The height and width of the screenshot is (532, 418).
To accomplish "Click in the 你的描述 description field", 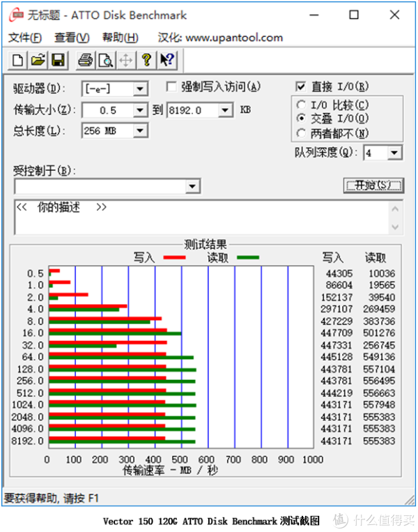I will [x=201, y=217].
